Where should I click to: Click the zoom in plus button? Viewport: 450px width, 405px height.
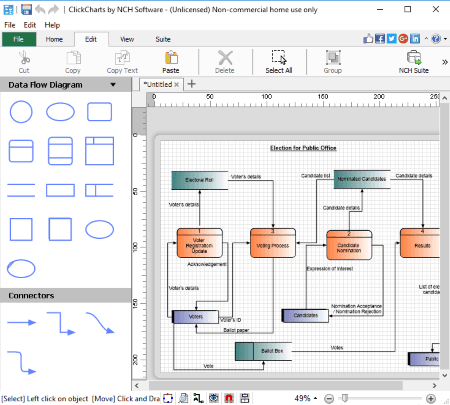[431, 398]
